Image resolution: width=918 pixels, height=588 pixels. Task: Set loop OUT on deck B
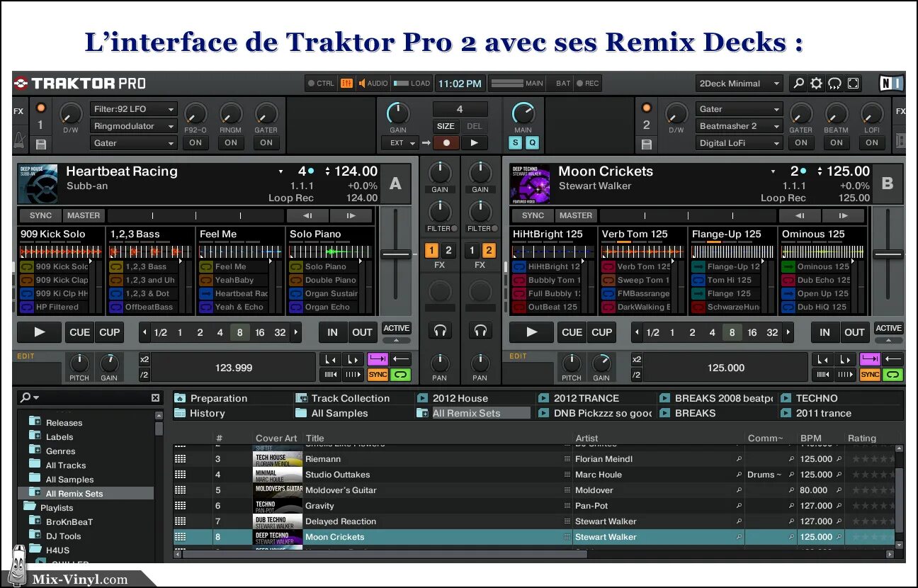tap(854, 332)
